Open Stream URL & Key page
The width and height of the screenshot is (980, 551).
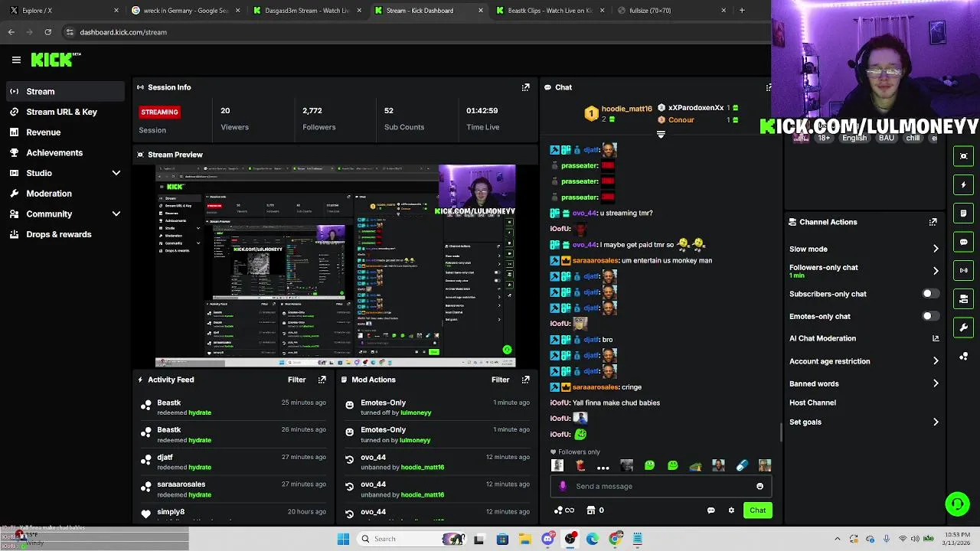(x=62, y=112)
